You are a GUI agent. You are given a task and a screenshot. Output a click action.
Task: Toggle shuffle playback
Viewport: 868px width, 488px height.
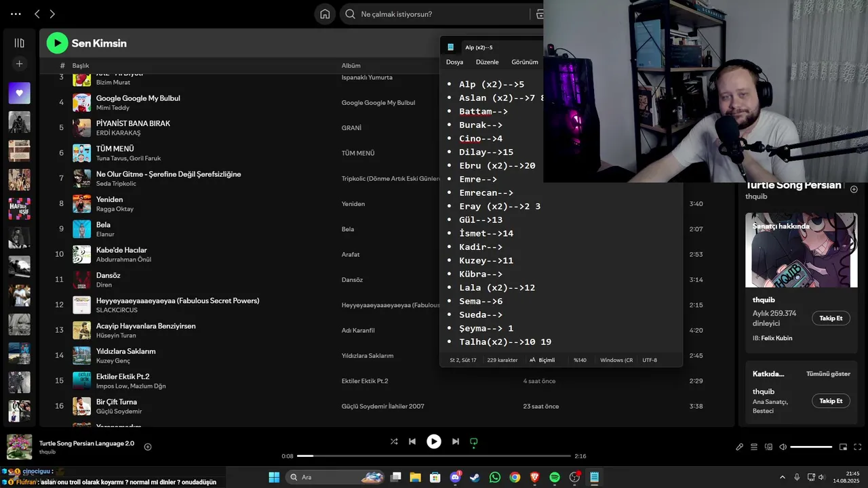tap(394, 441)
